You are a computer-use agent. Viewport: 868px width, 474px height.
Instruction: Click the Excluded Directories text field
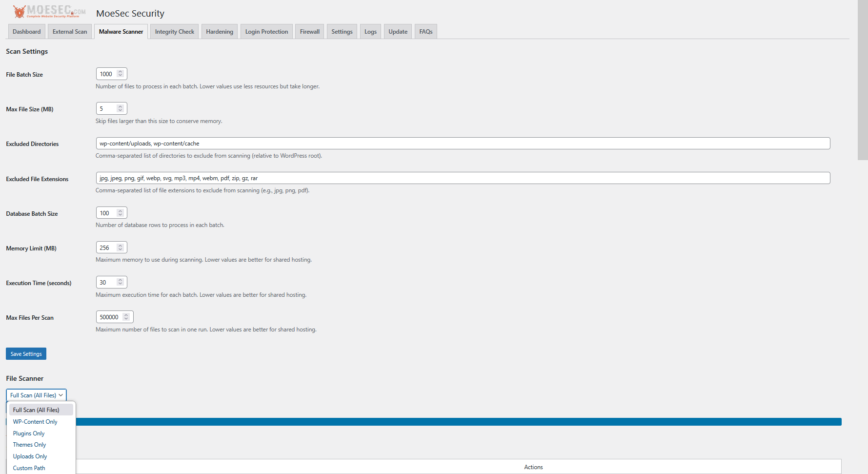coord(463,144)
